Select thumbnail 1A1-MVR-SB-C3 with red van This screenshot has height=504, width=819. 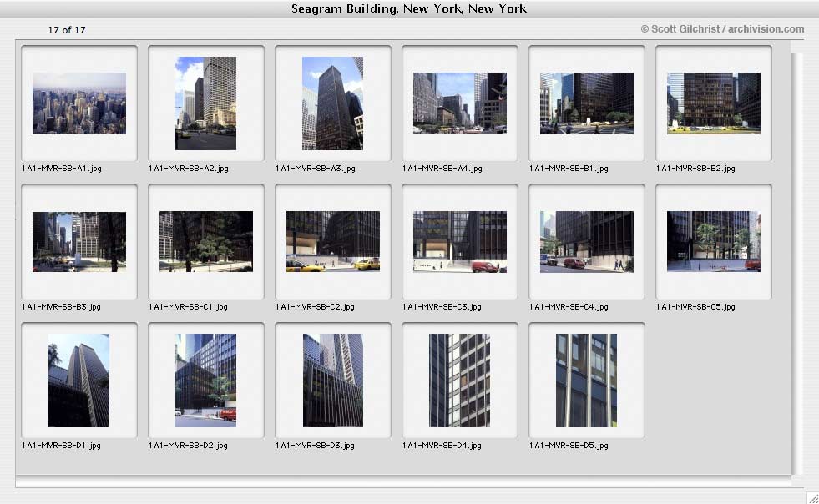(x=460, y=241)
